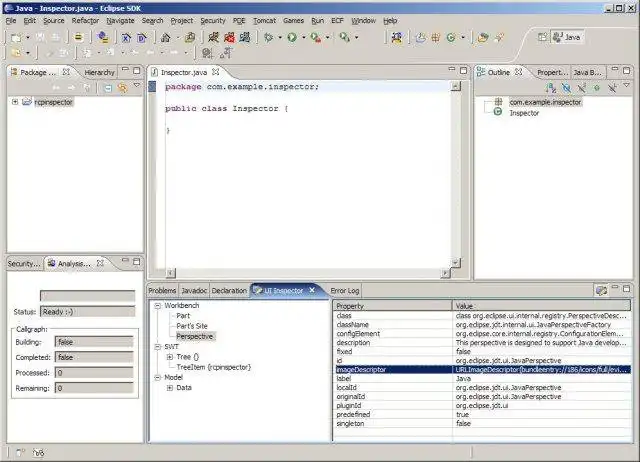Click the green Run toolbar icon
The image size is (640, 462).
292,38
